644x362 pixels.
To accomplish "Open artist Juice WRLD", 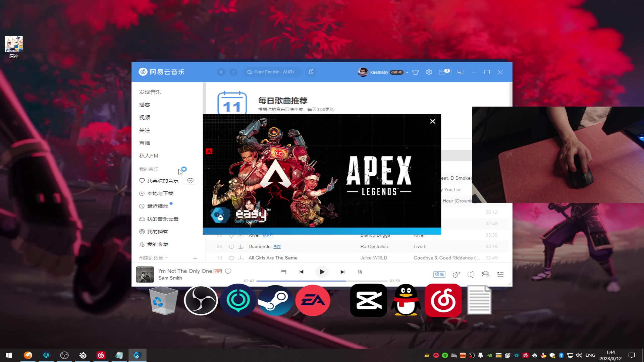I will point(374,258).
